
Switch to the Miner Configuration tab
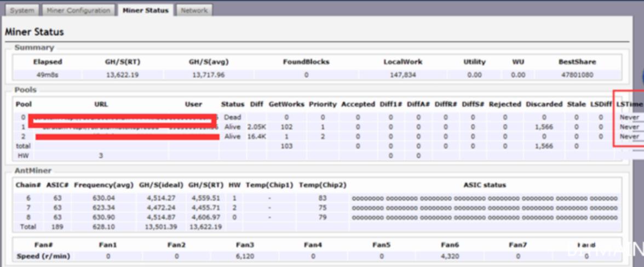point(78,10)
